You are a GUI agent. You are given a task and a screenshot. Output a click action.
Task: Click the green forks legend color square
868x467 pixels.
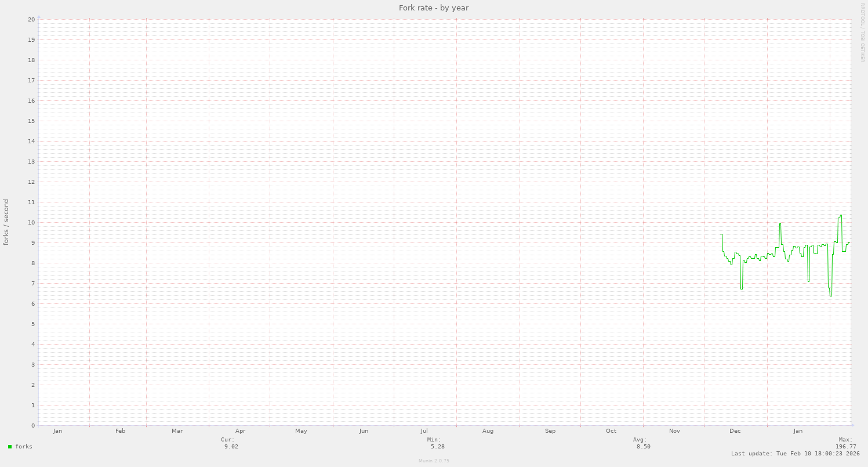[10, 447]
